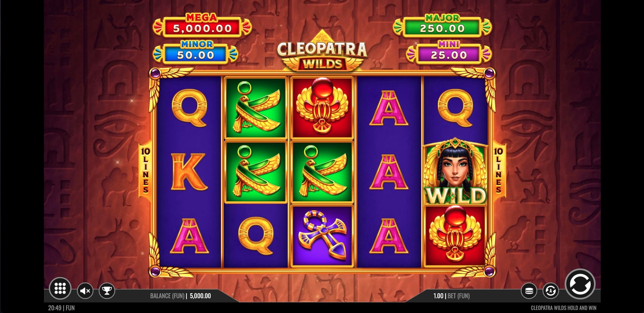The image size is (644, 313).
Task: Click the BALANCE (FUN) 5,000.00 display
Action: coord(180,296)
